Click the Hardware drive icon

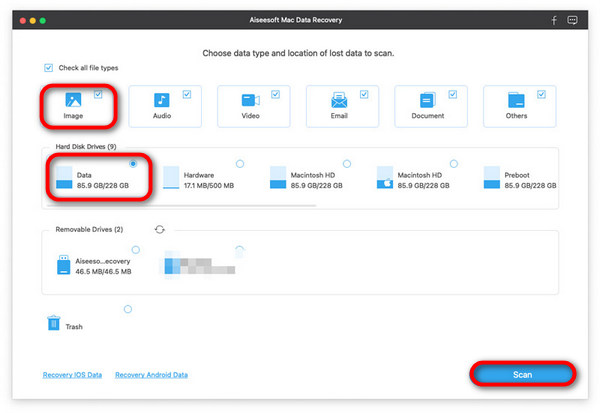(x=171, y=177)
